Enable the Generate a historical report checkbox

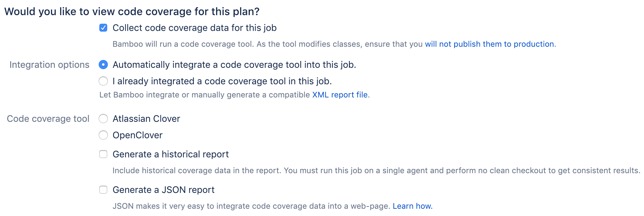(x=103, y=154)
